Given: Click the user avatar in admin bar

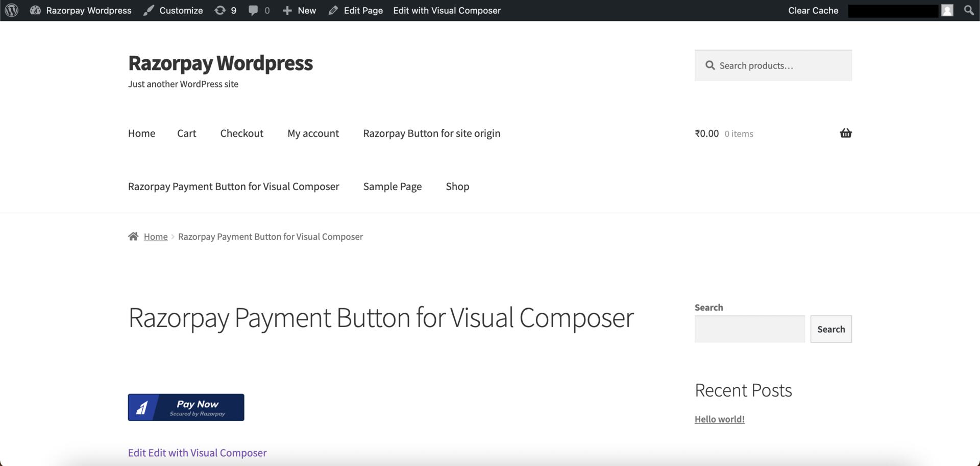Looking at the screenshot, I should [947, 10].
